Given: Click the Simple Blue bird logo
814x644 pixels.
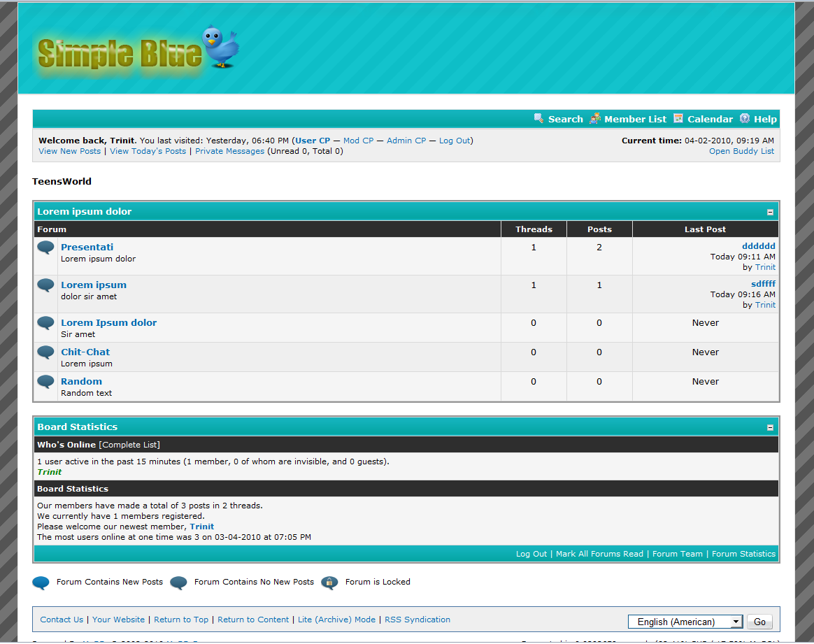Looking at the screenshot, I should pyautogui.click(x=138, y=49).
